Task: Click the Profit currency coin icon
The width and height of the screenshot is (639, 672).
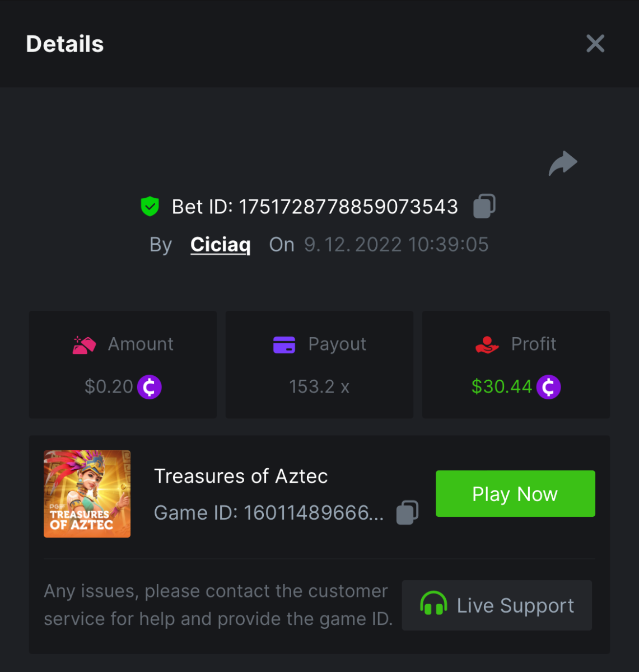Action: 548,387
